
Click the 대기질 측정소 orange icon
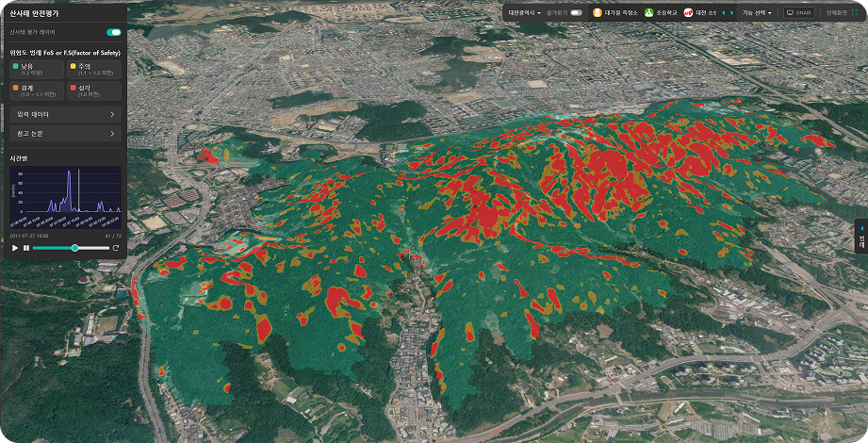pyautogui.click(x=597, y=13)
